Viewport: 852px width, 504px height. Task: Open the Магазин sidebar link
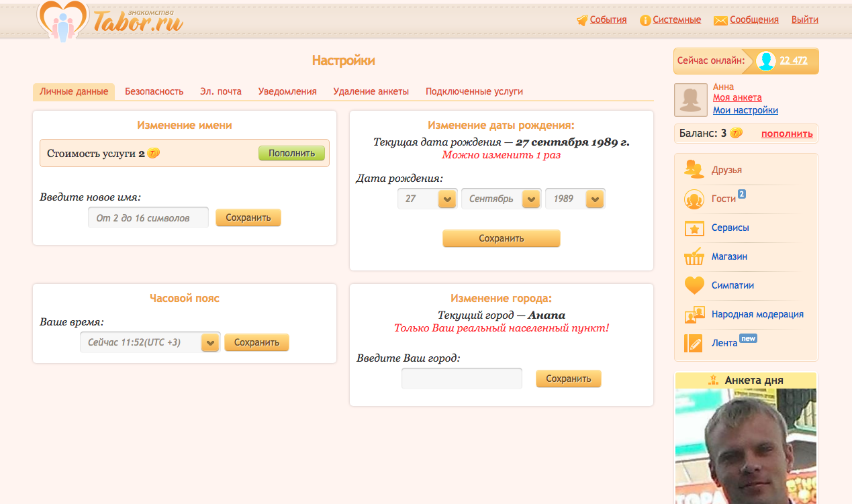pyautogui.click(x=729, y=256)
